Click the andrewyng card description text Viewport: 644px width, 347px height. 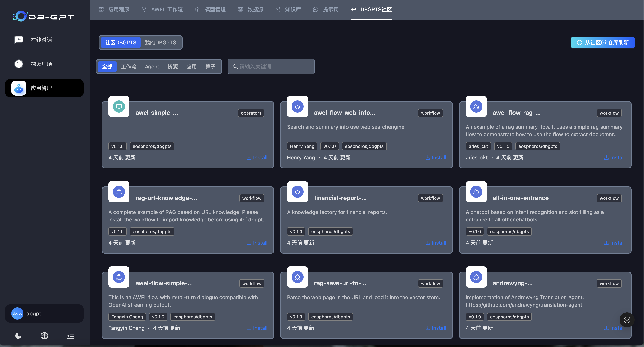524,301
